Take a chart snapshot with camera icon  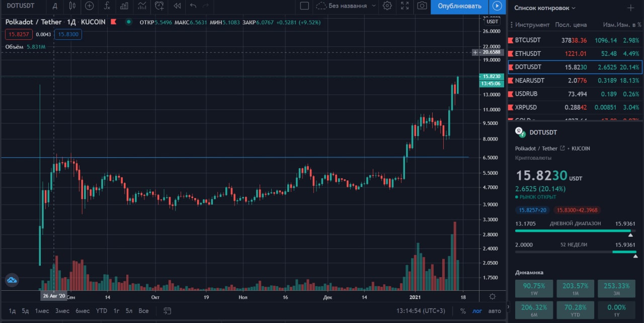[x=423, y=6]
